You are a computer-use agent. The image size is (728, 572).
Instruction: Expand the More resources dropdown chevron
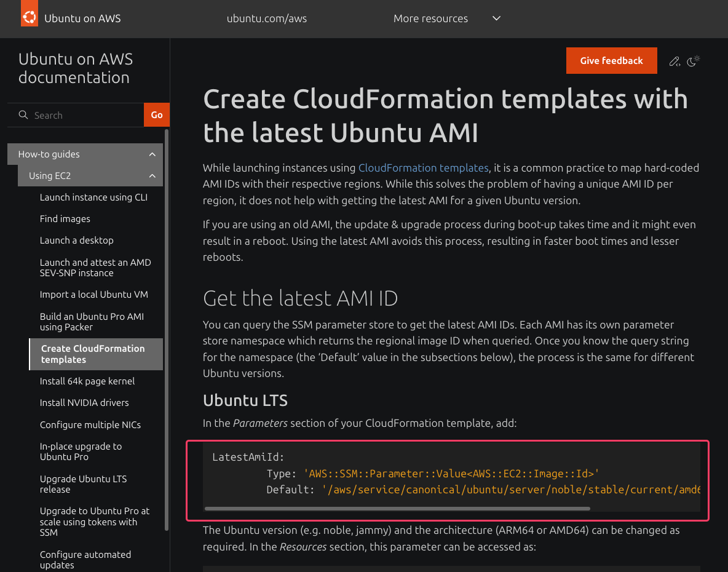(497, 18)
